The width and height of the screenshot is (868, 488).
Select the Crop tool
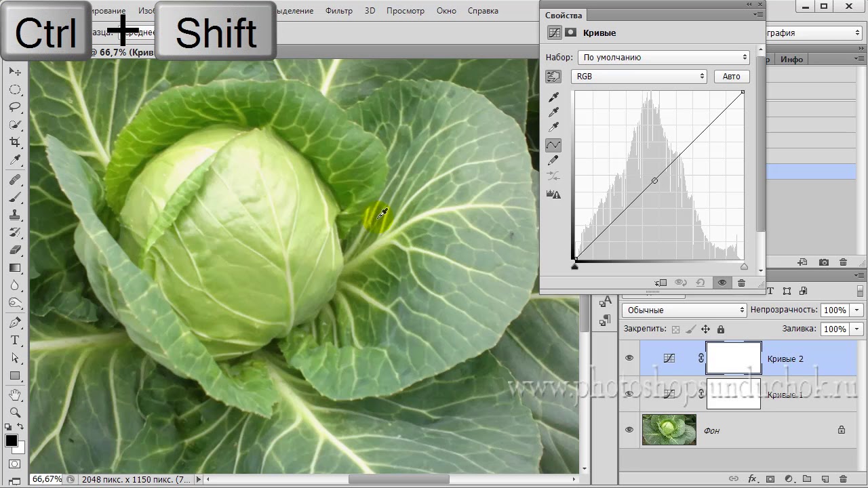[15, 142]
